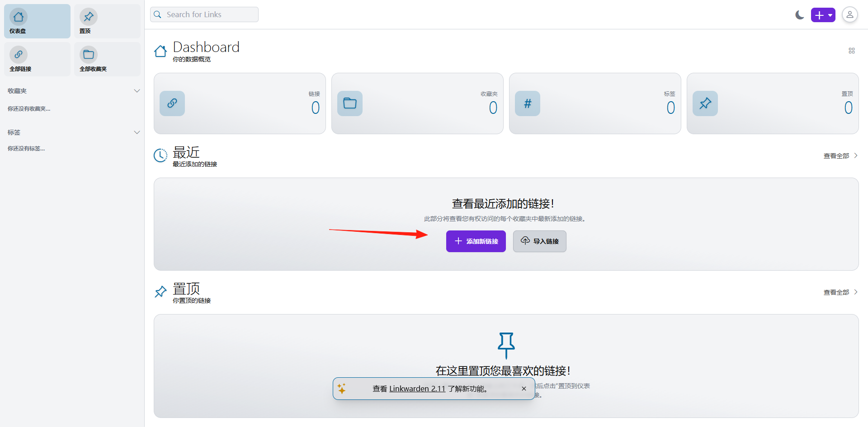Toggle dark mode with moon icon
This screenshot has height=427, width=868.
(799, 15)
